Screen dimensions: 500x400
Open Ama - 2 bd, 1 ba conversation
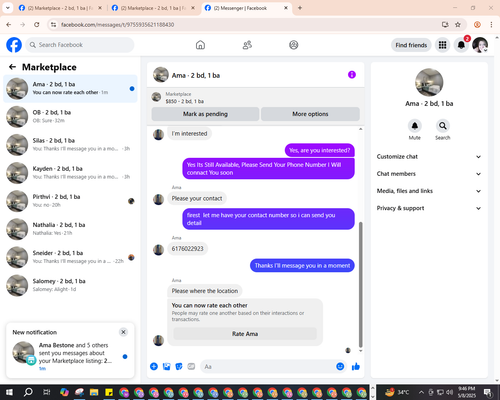coord(70,88)
